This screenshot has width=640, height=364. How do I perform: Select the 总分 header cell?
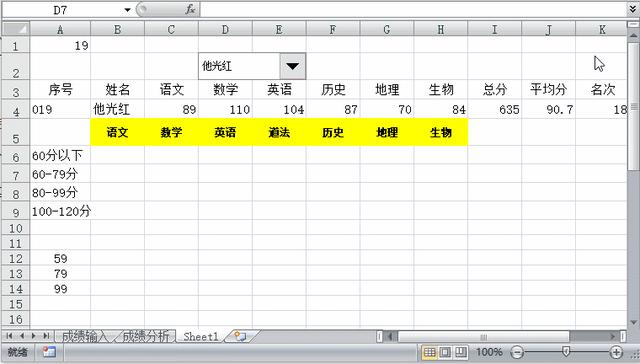(494, 89)
